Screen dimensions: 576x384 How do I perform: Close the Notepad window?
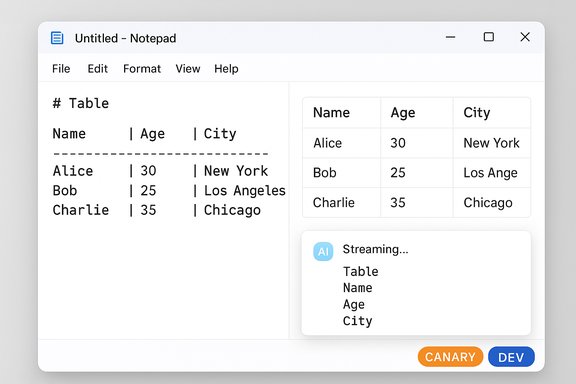pyautogui.click(x=525, y=37)
